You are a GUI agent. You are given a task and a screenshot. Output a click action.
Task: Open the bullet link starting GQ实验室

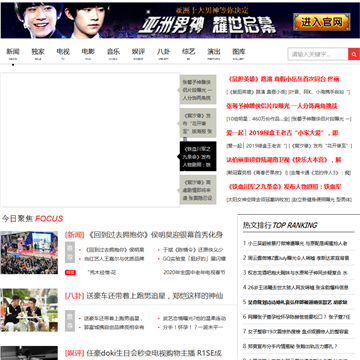point(194,259)
